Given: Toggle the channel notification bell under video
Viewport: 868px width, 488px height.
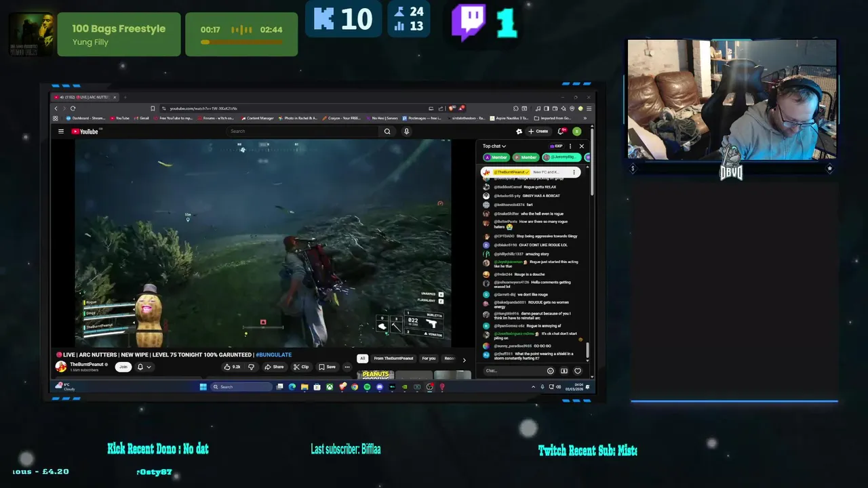Looking at the screenshot, I should (x=143, y=367).
